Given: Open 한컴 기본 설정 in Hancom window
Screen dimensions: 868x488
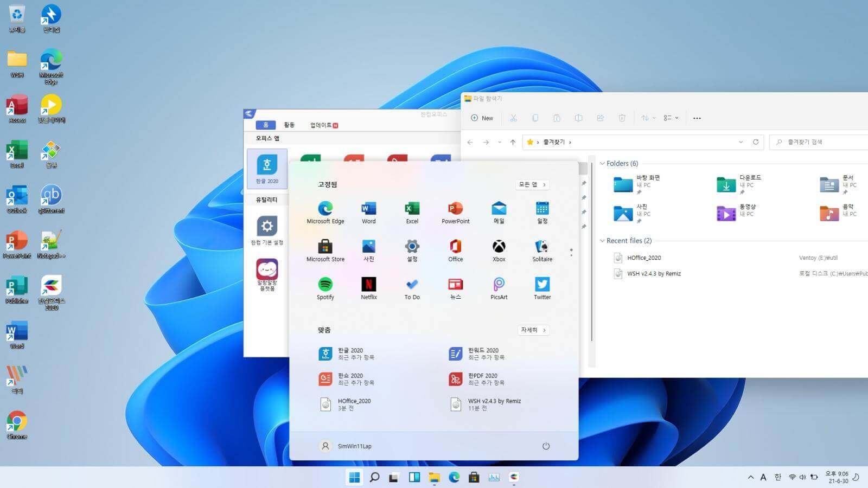Looking at the screenshot, I should click(x=267, y=230).
